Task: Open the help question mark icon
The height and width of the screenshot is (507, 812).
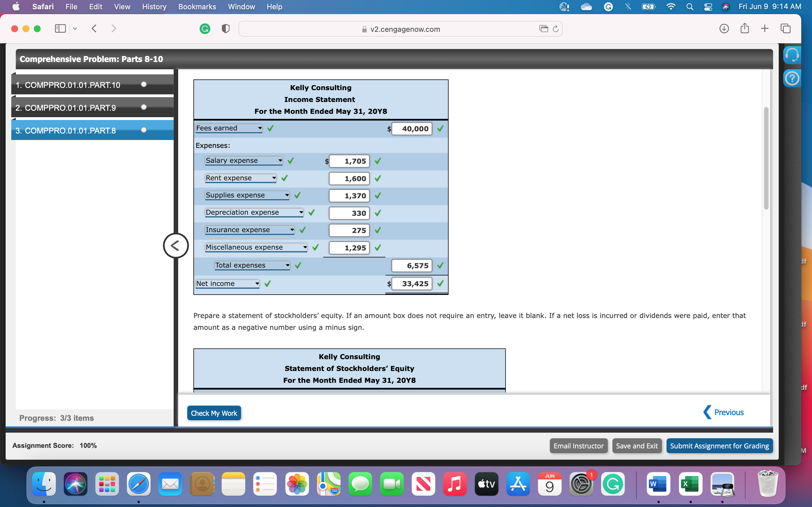Action: click(x=792, y=79)
